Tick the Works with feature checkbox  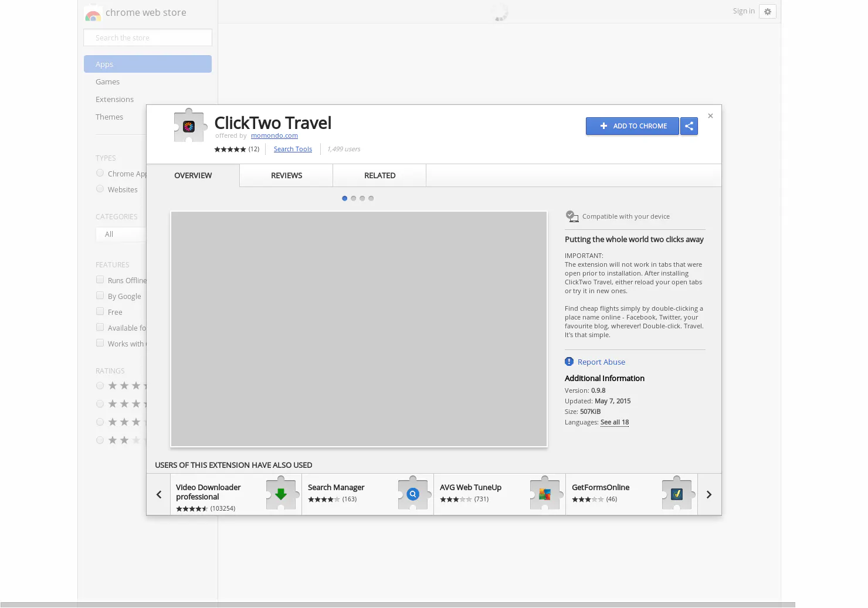click(100, 343)
